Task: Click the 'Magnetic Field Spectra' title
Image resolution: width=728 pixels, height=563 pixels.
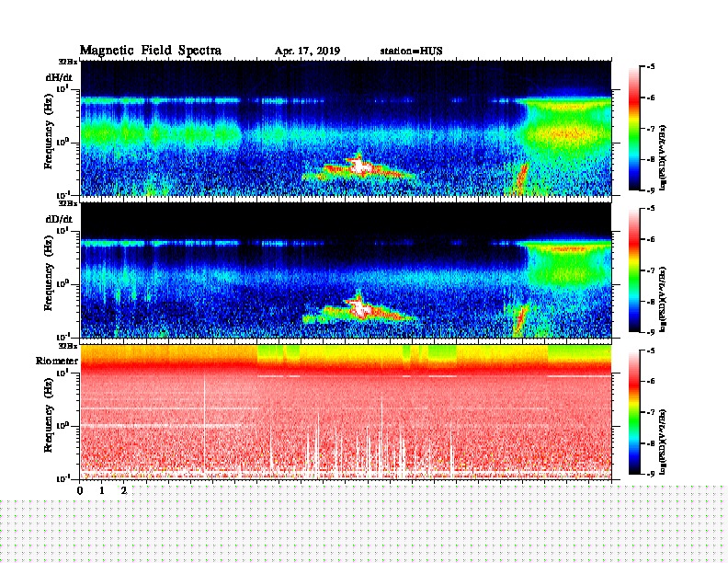Action: [151, 51]
